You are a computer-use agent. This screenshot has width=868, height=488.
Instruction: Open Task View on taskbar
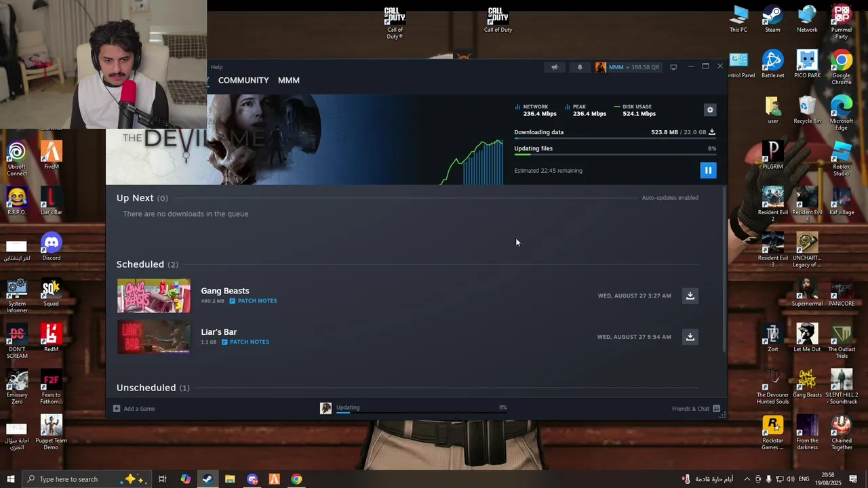click(x=163, y=479)
